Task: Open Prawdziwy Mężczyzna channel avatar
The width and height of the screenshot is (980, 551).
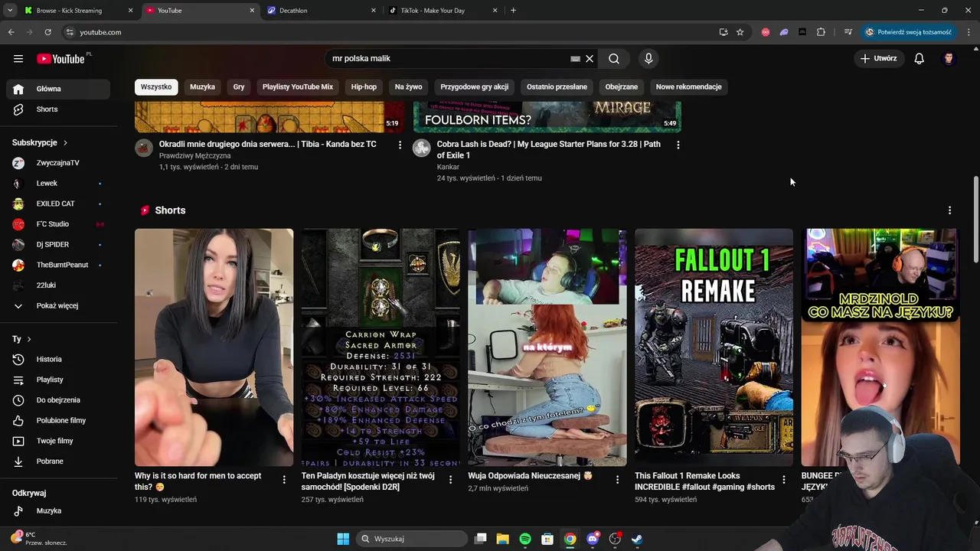Action: click(144, 148)
